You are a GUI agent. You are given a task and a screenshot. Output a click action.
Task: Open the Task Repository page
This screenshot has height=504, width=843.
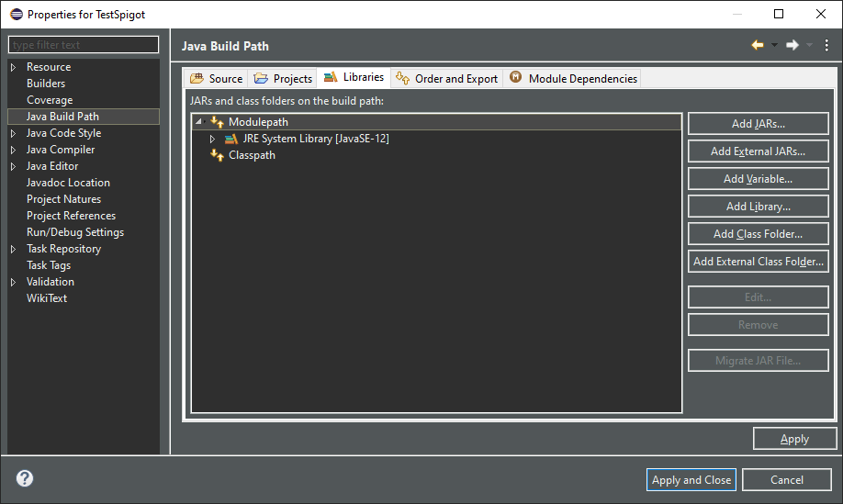coord(63,250)
